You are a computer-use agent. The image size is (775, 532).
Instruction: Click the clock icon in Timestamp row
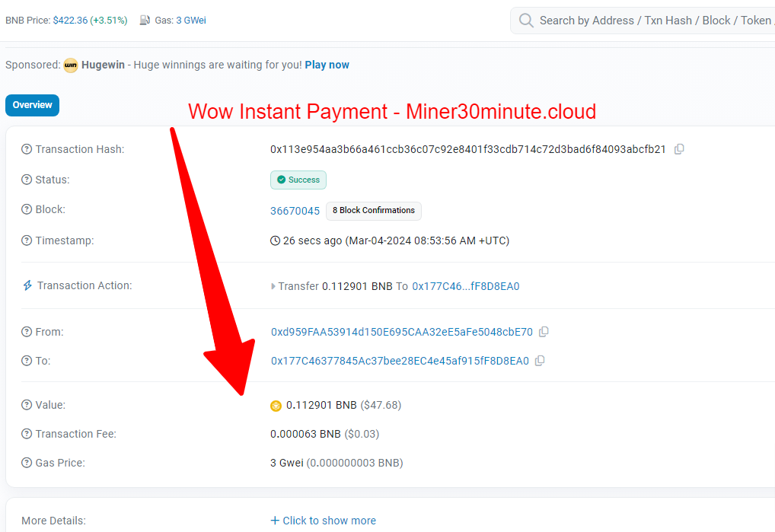coord(276,241)
